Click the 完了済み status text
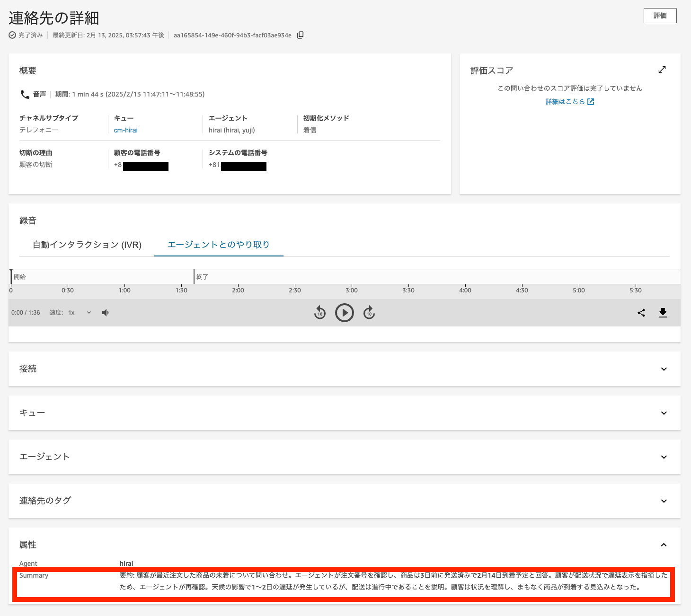 (x=30, y=35)
